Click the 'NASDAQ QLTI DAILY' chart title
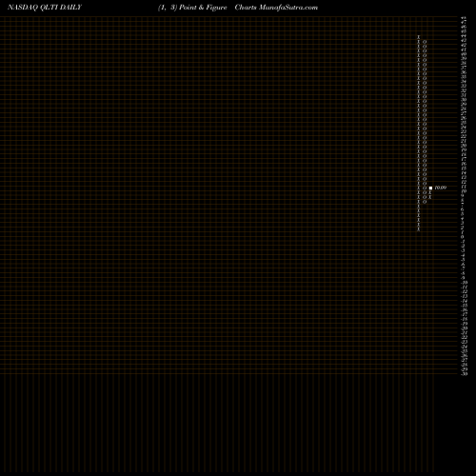This screenshot has width=476, height=476. (45, 8)
